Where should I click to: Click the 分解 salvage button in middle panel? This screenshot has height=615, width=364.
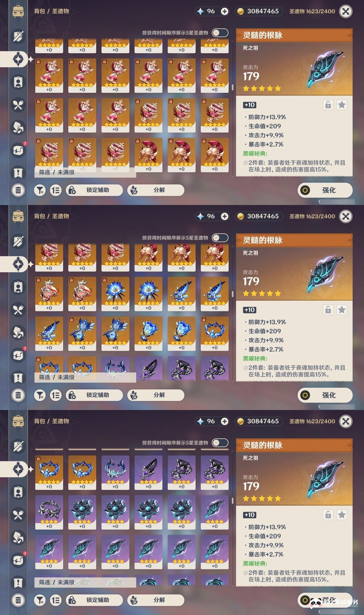pyautogui.click(x=156, y=395)
